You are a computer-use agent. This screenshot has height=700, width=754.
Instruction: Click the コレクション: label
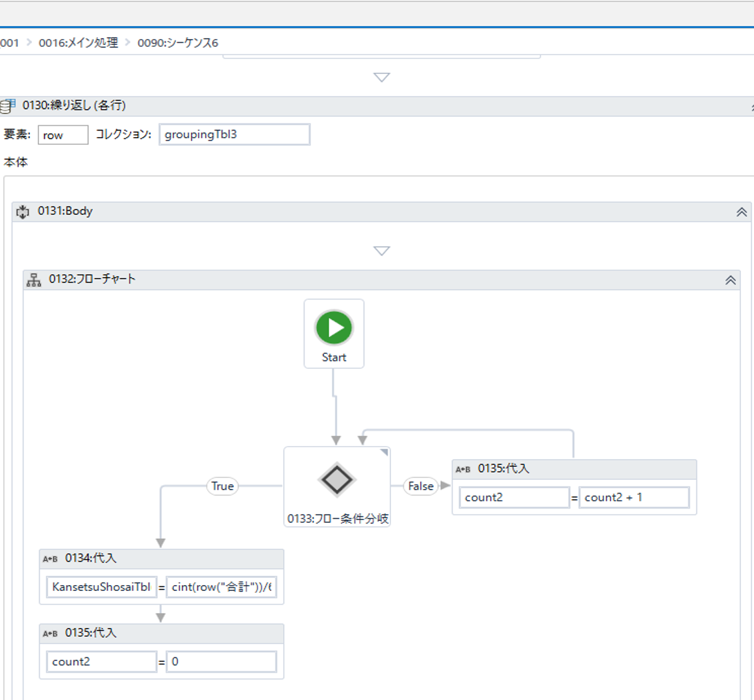(x=123, y=134)
